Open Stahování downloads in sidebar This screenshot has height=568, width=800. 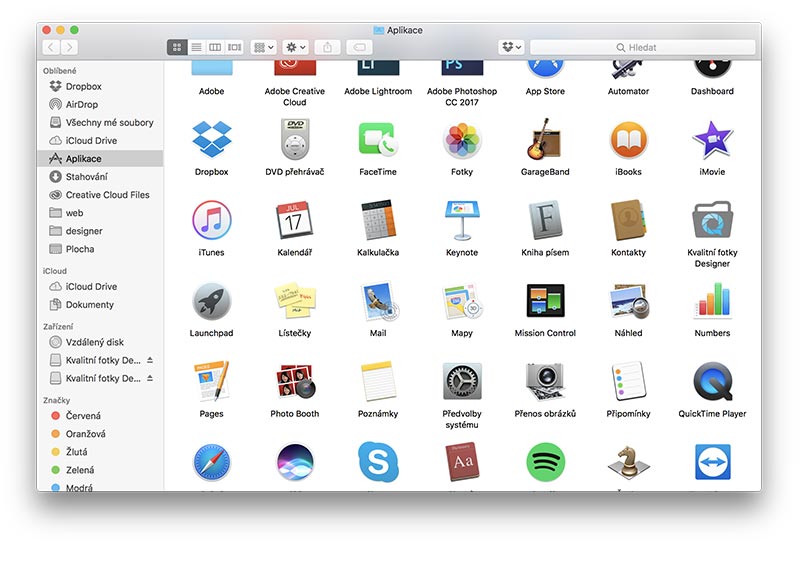(101, 177)
